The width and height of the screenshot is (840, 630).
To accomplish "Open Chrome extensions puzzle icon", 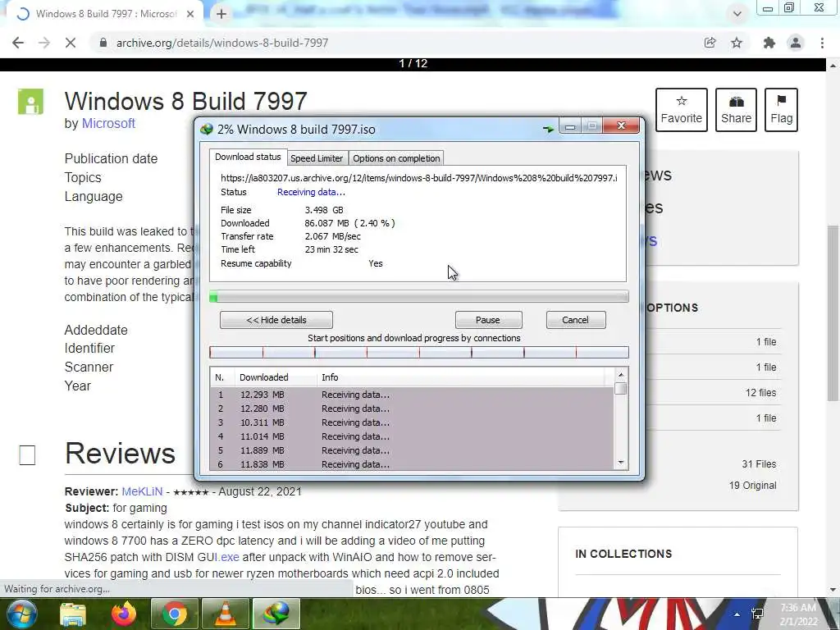I will click(x=769, y=43).
